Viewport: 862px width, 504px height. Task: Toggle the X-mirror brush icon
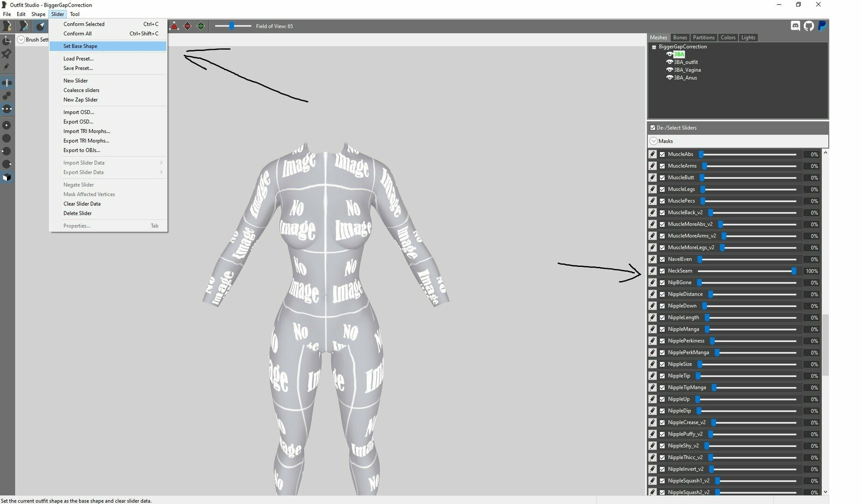tap(7, 83)
